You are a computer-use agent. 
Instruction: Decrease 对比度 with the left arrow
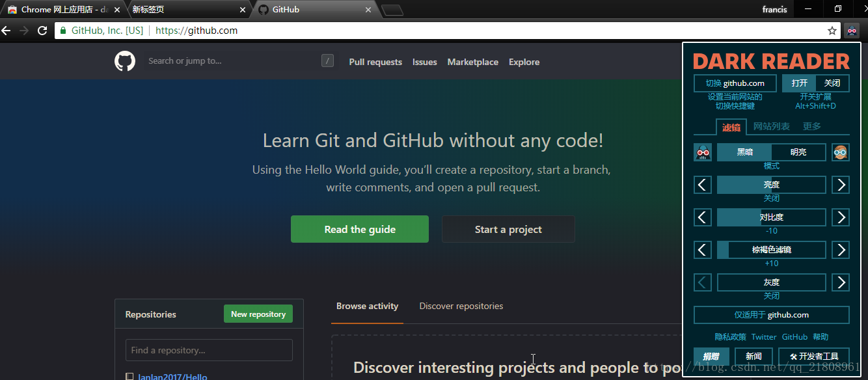pos(703,217)
